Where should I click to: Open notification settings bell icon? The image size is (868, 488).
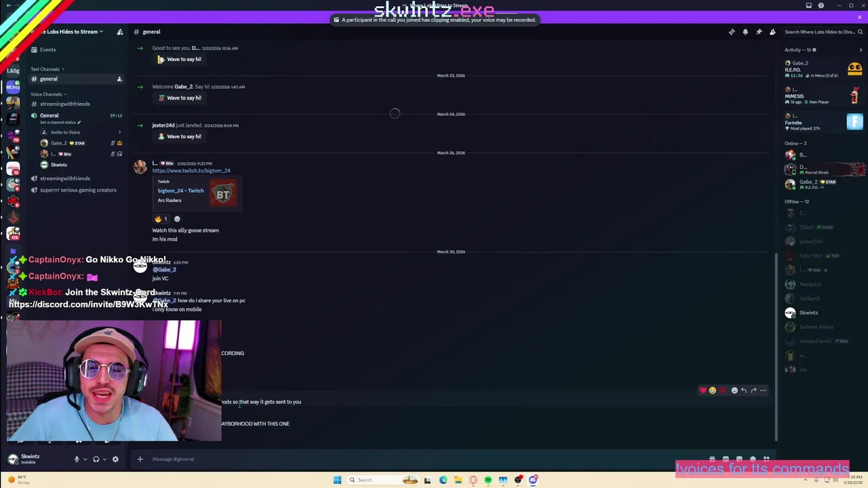pos(745,32)
